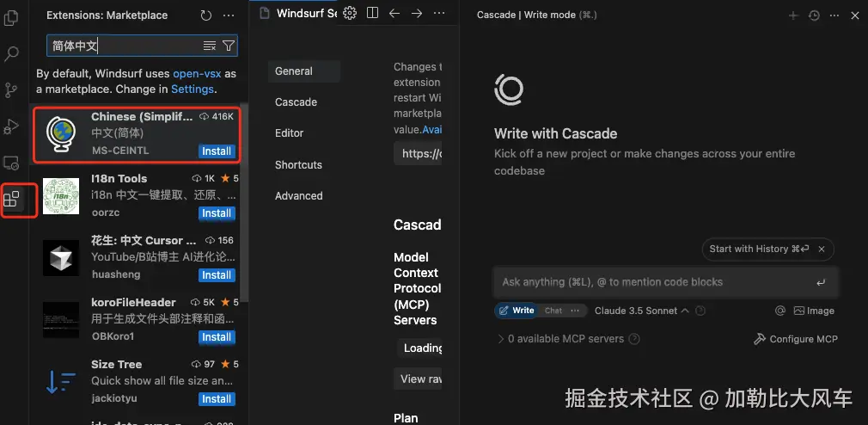Switch Cascade to Write mode
The image size is (868, 425).
point(517,311)
